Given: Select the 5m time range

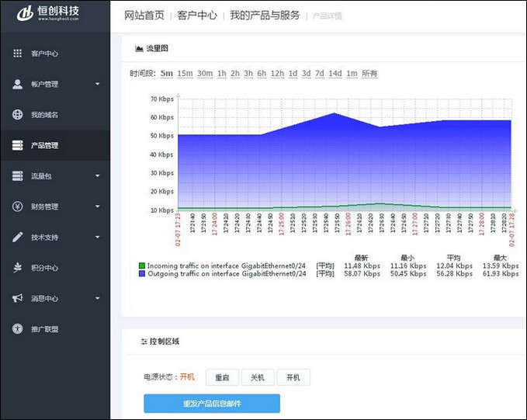Looking at the screenshot, I should tap(166, 74).
